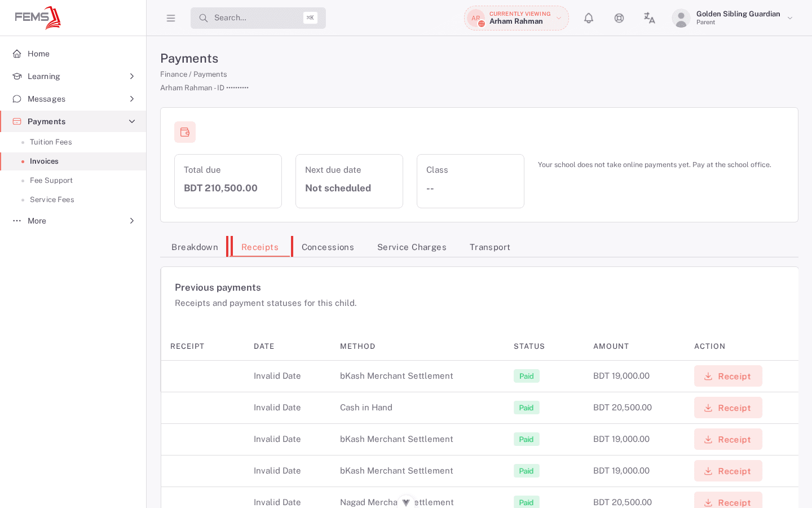Screen dimensions: 812x508
Task: Open Invoices submenu item
Action: pyautogui.click(x=73, y=161)
